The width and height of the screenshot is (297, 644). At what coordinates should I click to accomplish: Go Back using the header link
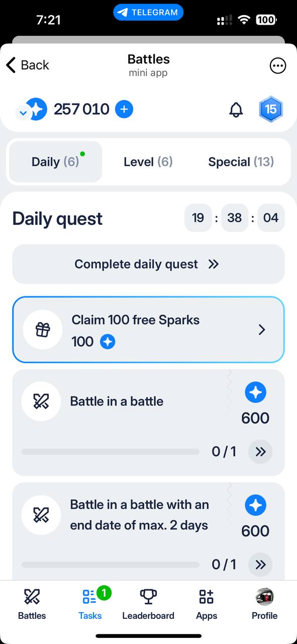(27, 65)
